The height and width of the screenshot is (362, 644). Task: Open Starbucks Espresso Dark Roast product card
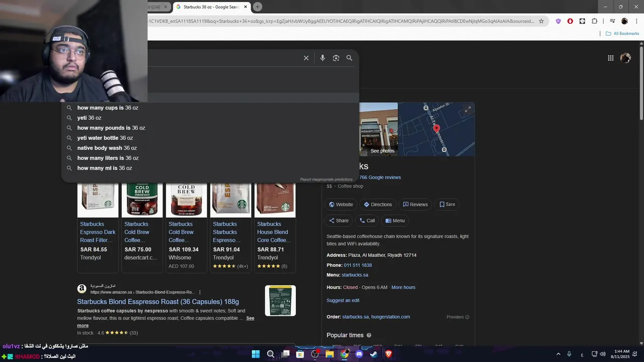click(98, 227)
